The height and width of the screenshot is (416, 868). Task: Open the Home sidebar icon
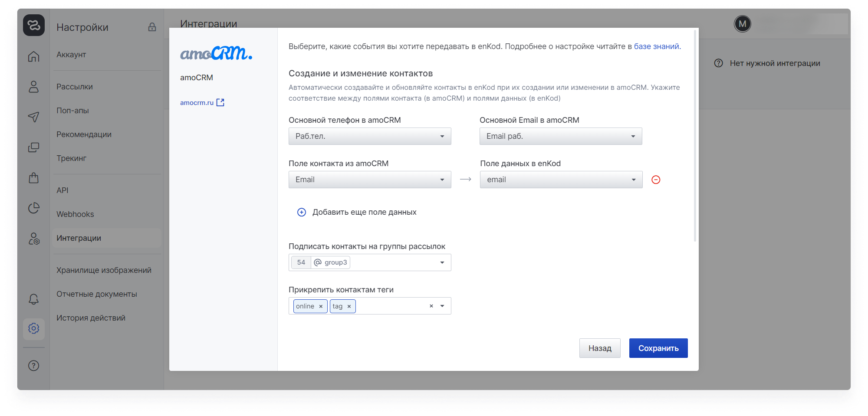34,57
